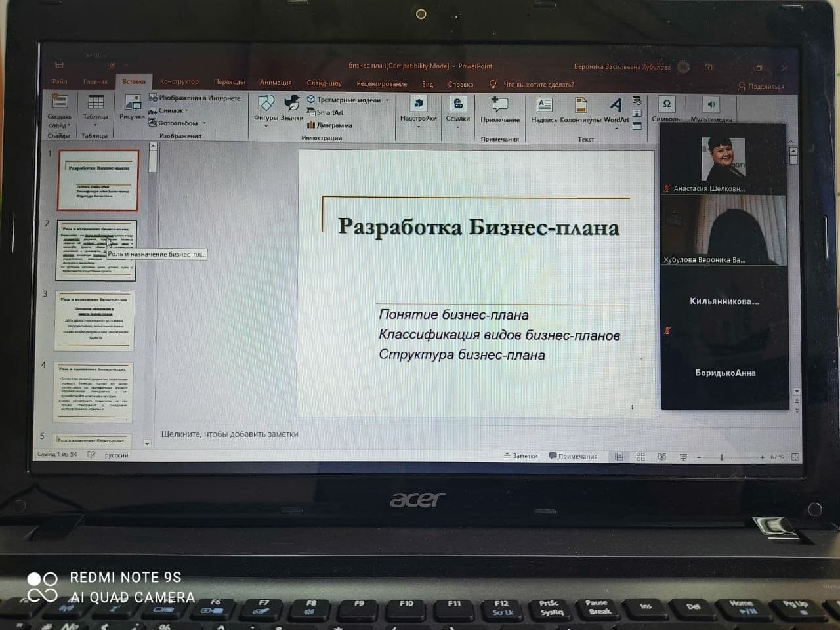840x630 pixels.
Task: Switch to Slide Sorter view
Action: (640, 457)
